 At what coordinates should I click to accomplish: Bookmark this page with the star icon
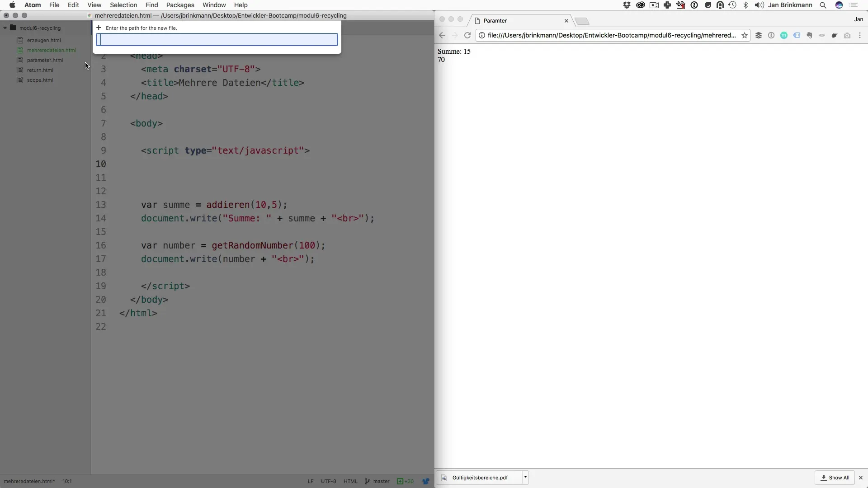[744, 35]
